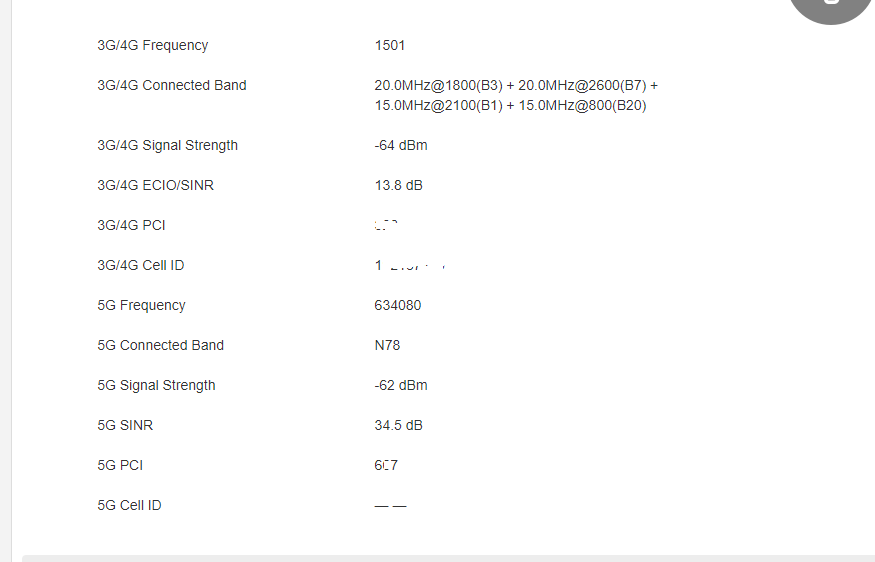Click the 20.0MHz@1800(B3) connected band text
This screenshot has width=875, height=562.
click(x=438, y=85)
